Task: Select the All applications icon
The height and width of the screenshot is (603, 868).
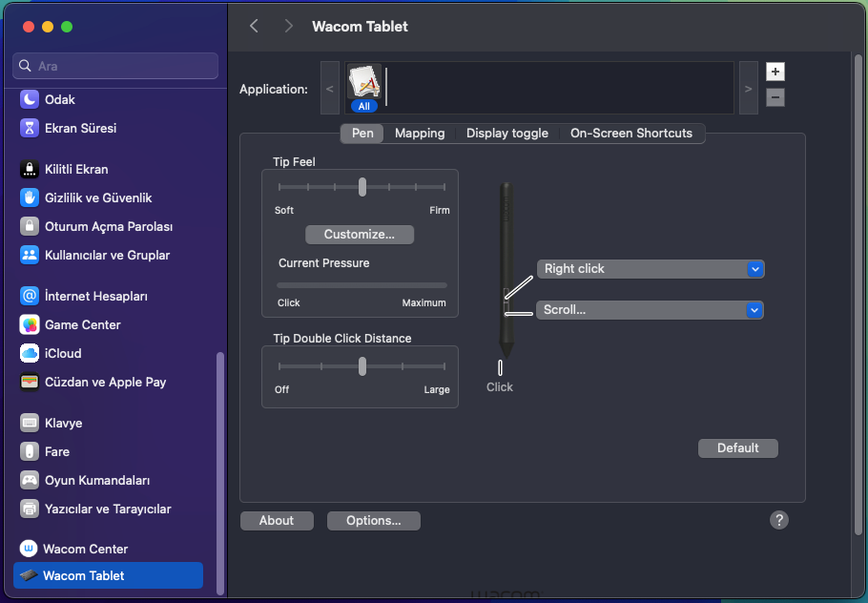Action: [364, 88]
